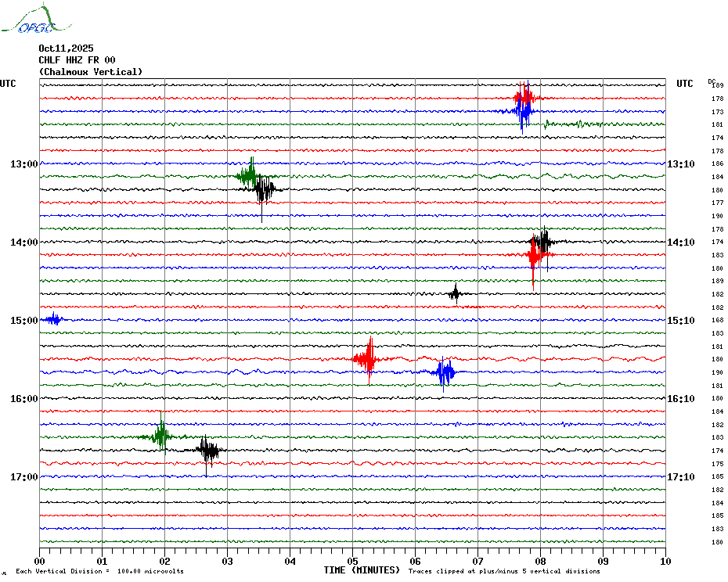Image resolution: width=728 pixels, height=582 pixels.
Task: Click the vertical division microvolts footer note
Action: [x=99, y=571]
